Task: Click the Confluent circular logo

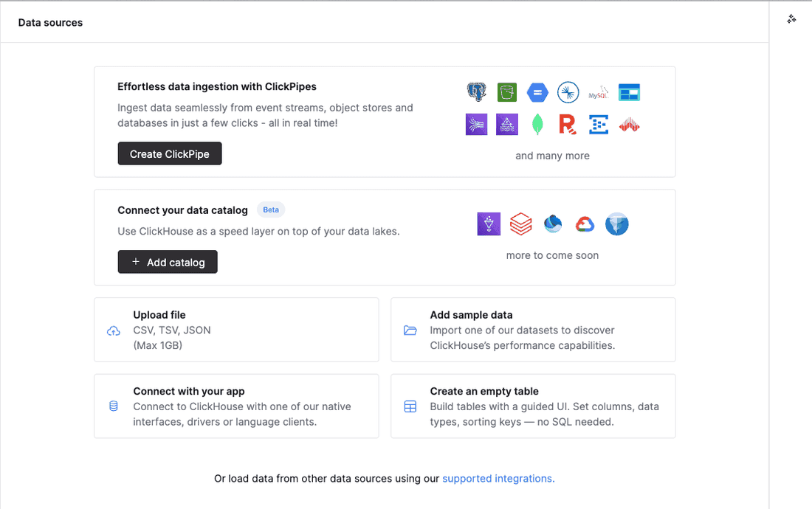Action: [568, 93]
